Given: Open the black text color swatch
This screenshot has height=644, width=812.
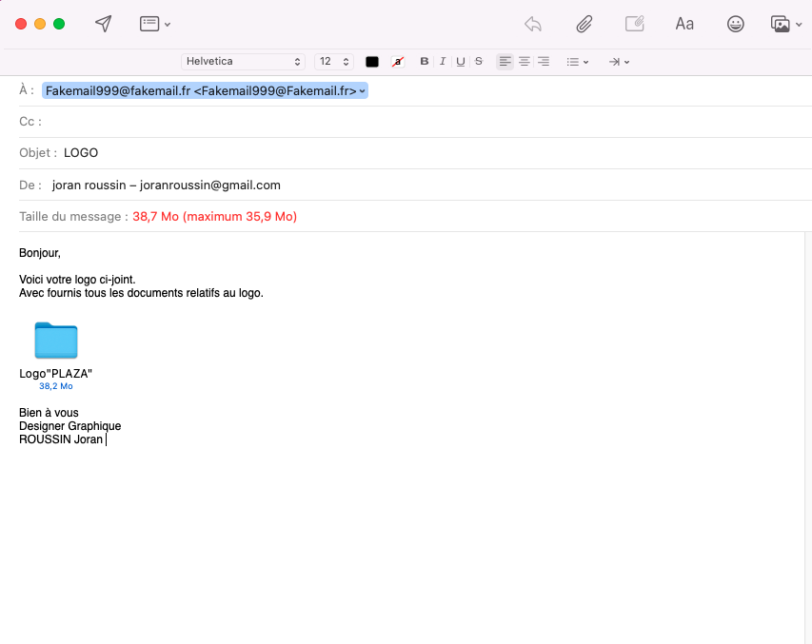Looking at the screenshot, I should pos(372,62).
